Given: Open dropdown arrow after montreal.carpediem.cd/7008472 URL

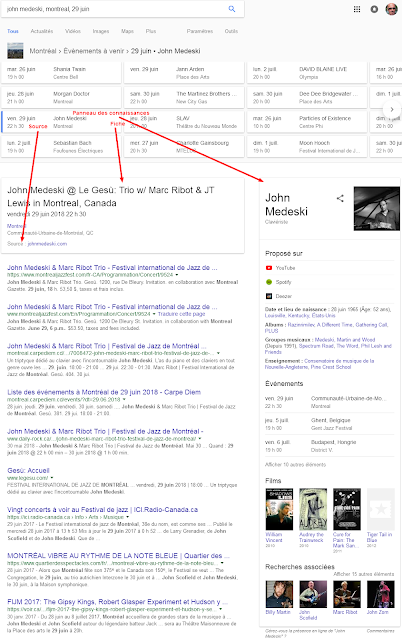Looking at the screenshot, I should (218, 353).
